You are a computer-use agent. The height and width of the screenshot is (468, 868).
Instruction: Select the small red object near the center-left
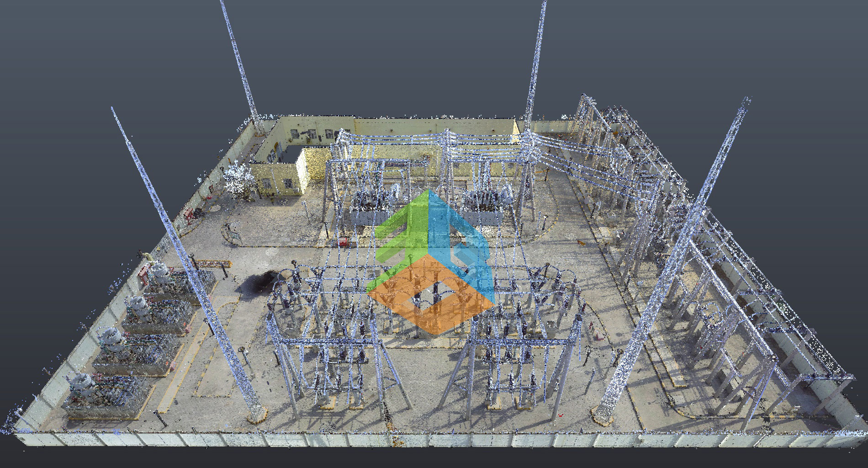point(344,241)
